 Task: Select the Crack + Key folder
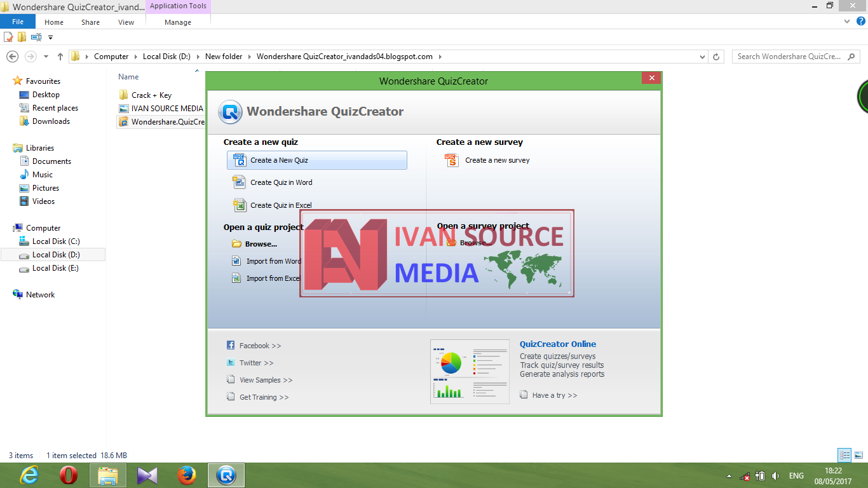coord(151,95)
